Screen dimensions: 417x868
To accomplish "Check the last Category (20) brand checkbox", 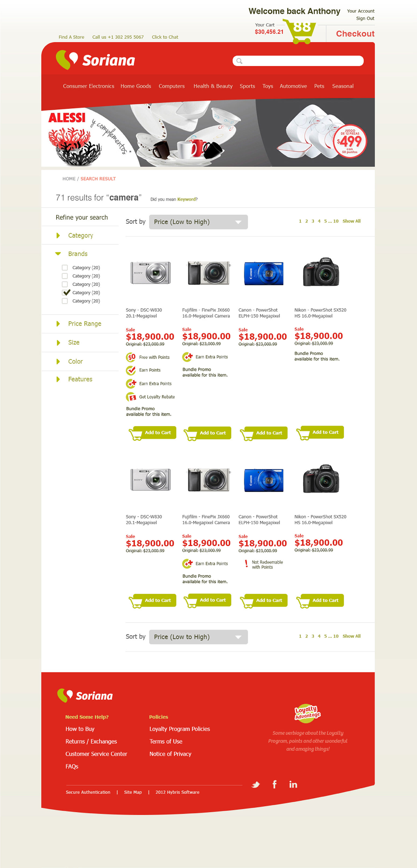I will (x=65, y=301).
